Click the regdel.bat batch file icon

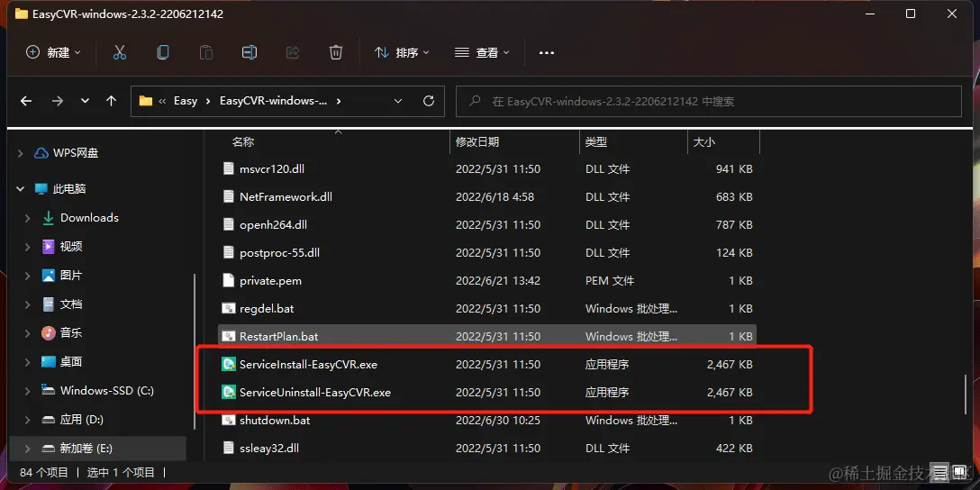[x=228, y=308]
